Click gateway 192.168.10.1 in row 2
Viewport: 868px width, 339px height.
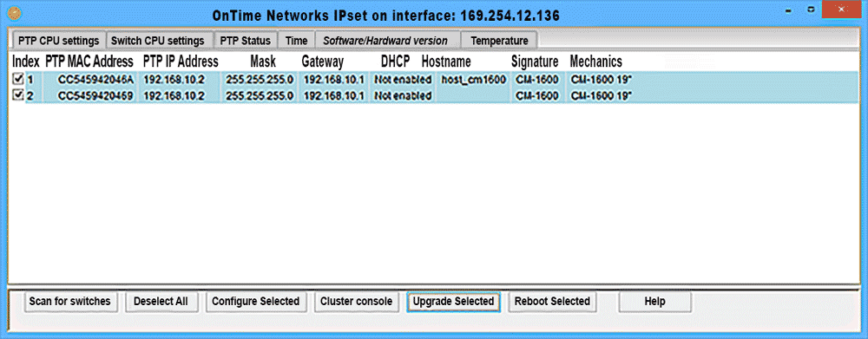(334, 96)
